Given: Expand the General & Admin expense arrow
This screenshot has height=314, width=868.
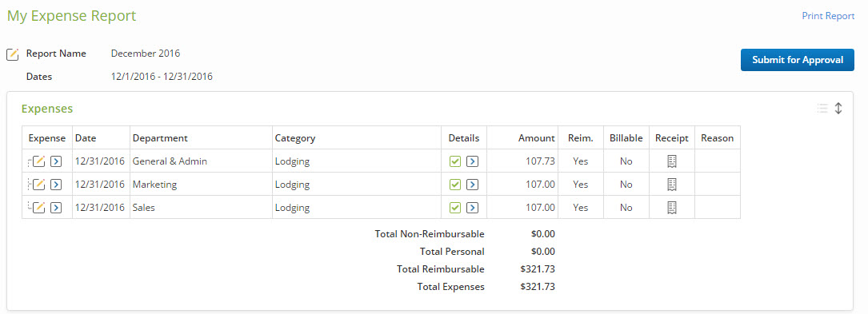Looking at the screenshot, I should (56, 161).
